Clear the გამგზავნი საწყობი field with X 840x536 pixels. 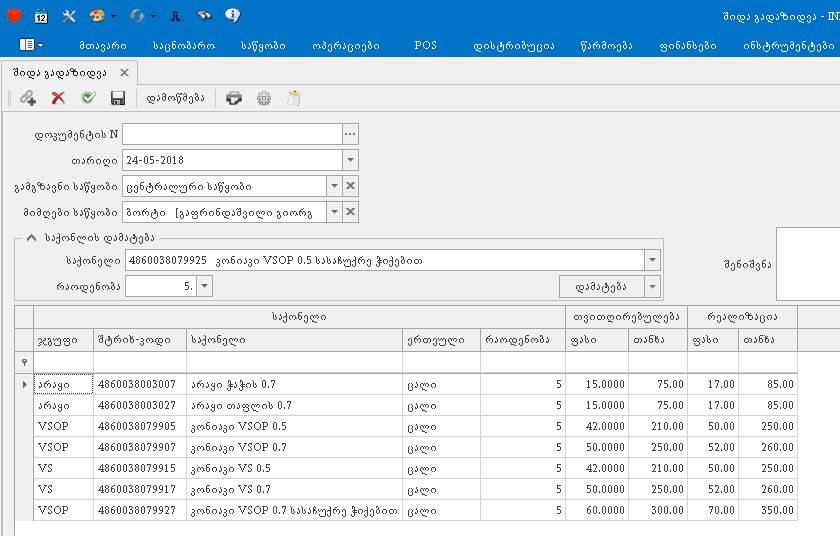[350, 186]
